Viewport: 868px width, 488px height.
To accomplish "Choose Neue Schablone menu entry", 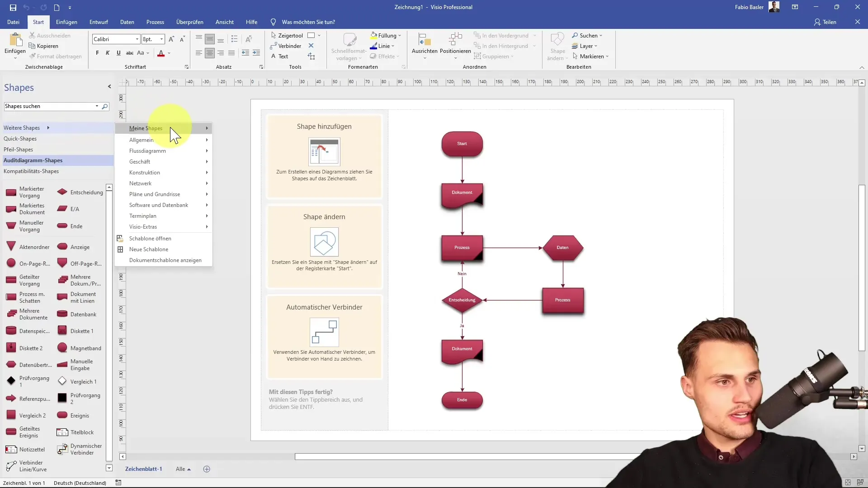I will click(164, 249).
